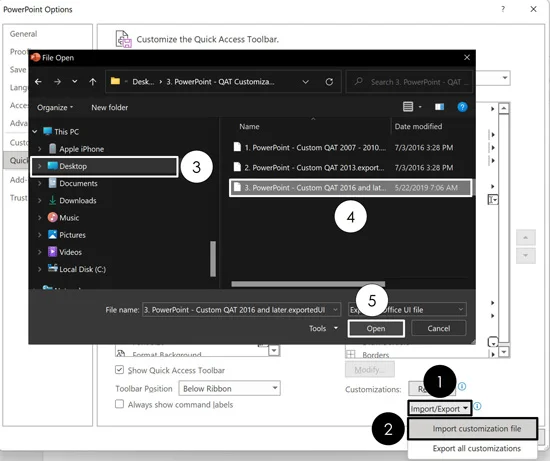Go forward using the File Open forward arrow
The height and width of the screenshot is (461, 550).
[57, 82]
